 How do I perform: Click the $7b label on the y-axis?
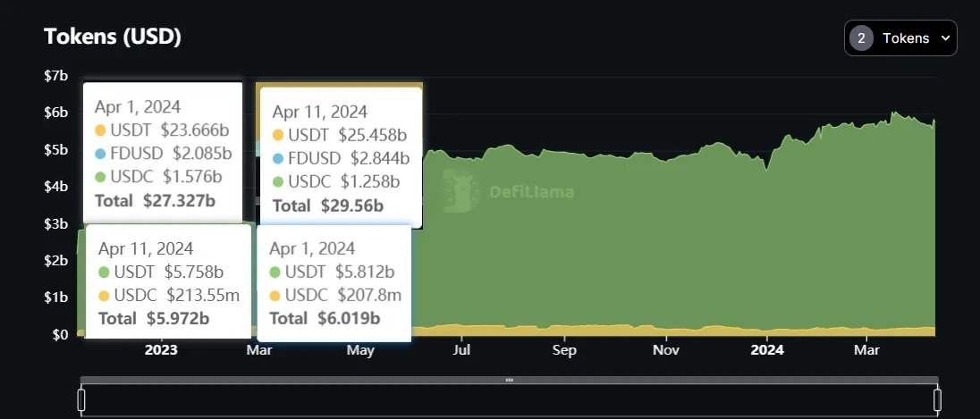pyautogui.click(x=55, y=76)
